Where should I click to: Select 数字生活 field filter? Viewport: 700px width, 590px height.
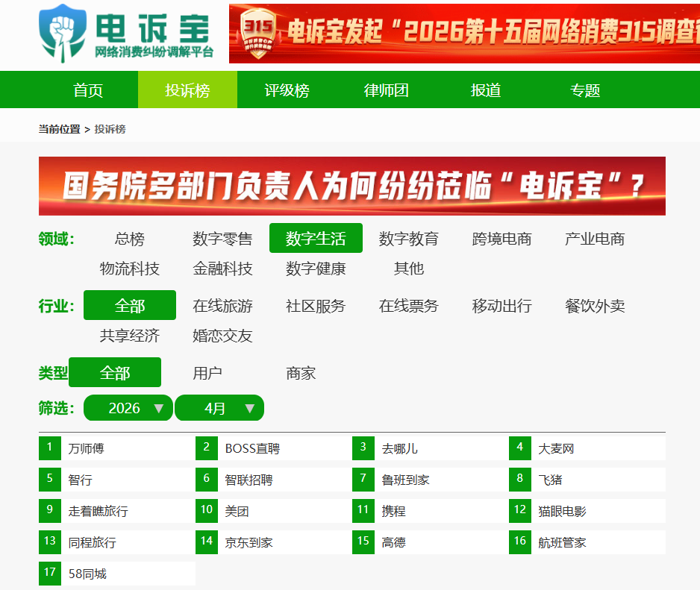pyautogui.click(x=316, y=239)
